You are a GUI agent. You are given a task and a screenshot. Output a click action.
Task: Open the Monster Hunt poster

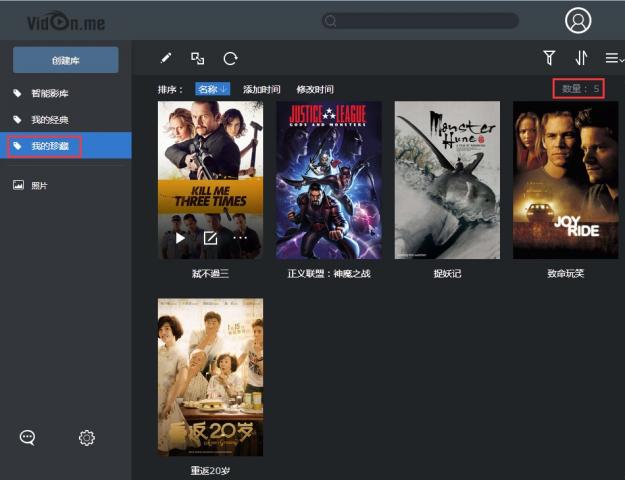pyautogui.click(x=447, y=180)
